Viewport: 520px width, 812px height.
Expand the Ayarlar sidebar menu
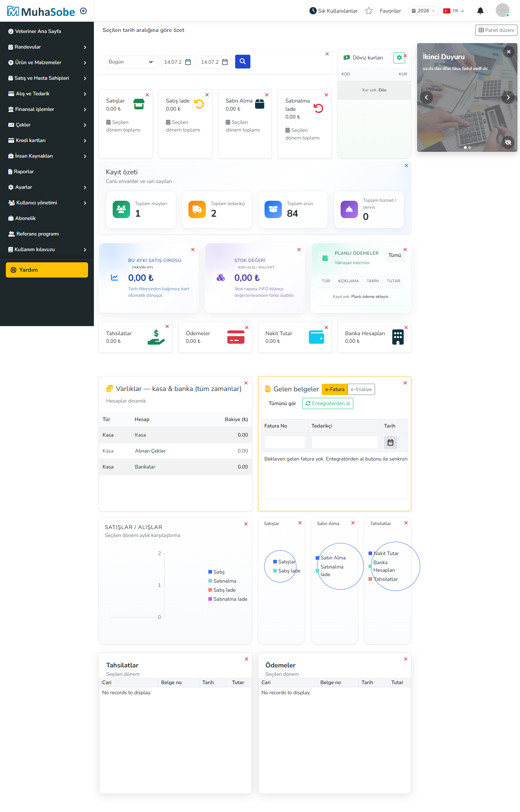point(47,187)
